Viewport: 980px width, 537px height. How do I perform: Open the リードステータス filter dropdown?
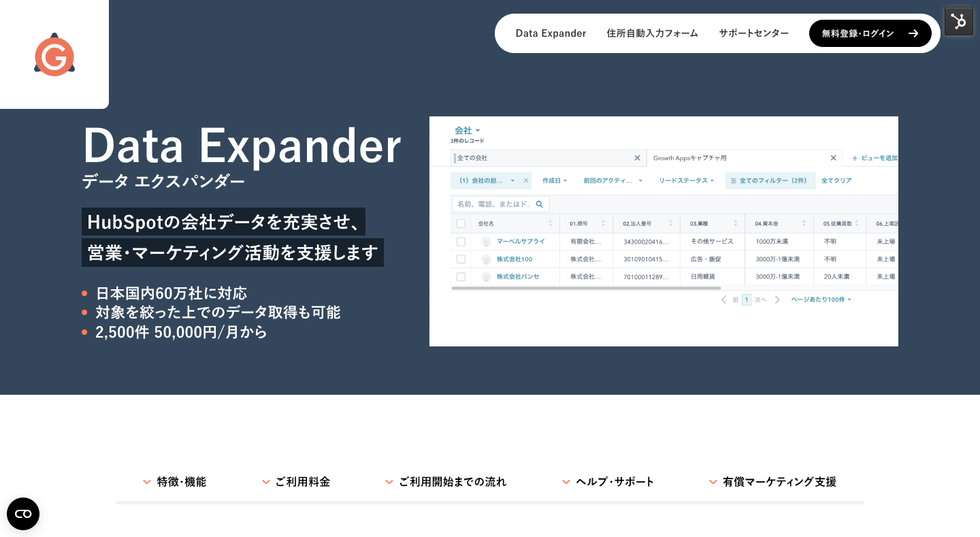click(686, 181)
